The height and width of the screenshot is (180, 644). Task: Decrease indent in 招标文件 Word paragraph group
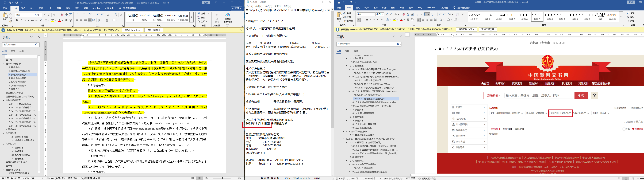[98, 15]
